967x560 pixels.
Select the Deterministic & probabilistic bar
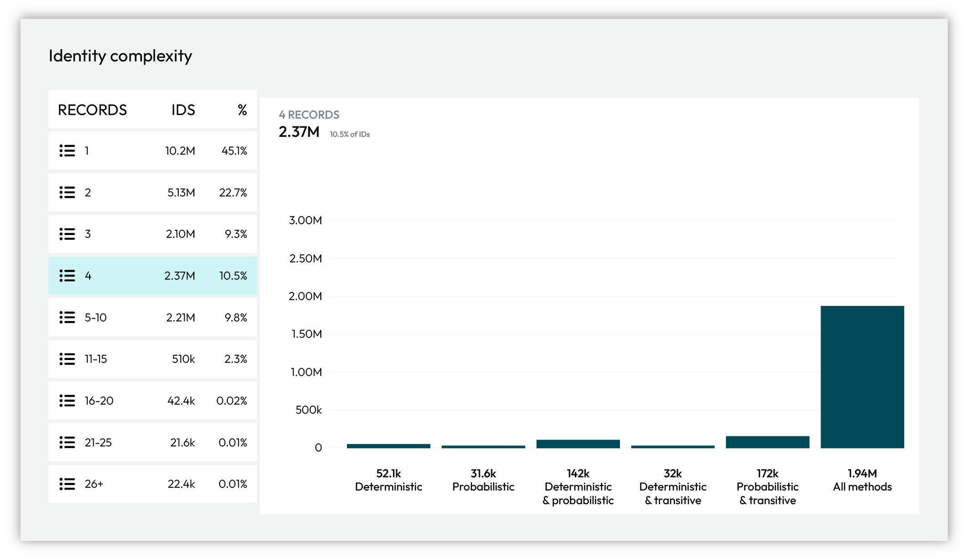(578, 443)
